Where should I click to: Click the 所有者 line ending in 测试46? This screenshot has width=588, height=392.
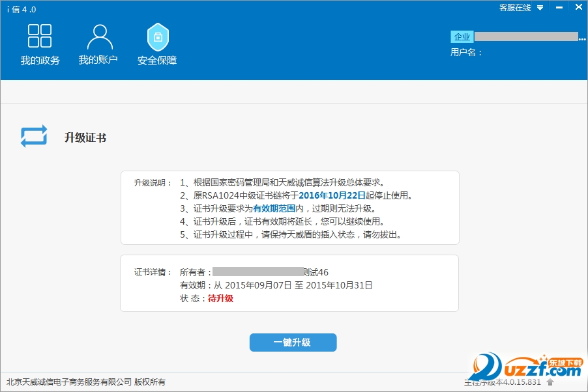[254, 272]
